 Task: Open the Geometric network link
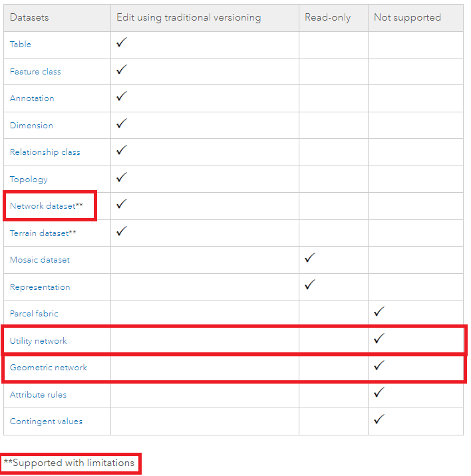coord(48,368)
